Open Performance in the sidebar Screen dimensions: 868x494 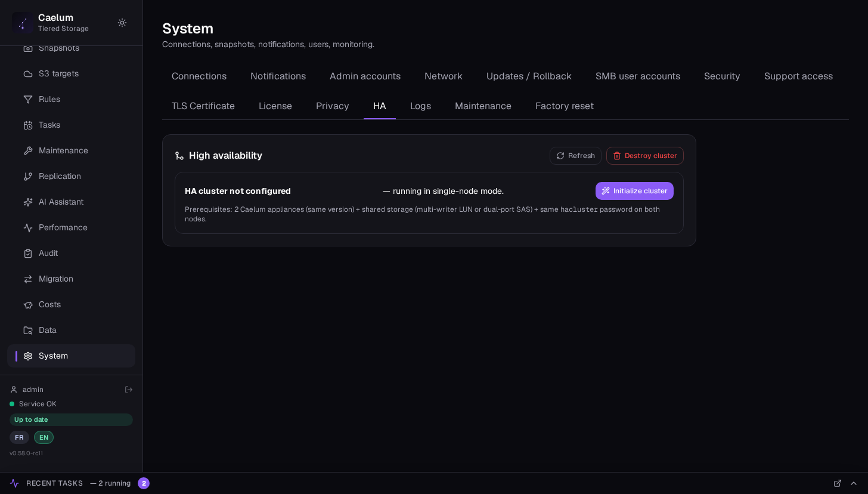(71, 228)
